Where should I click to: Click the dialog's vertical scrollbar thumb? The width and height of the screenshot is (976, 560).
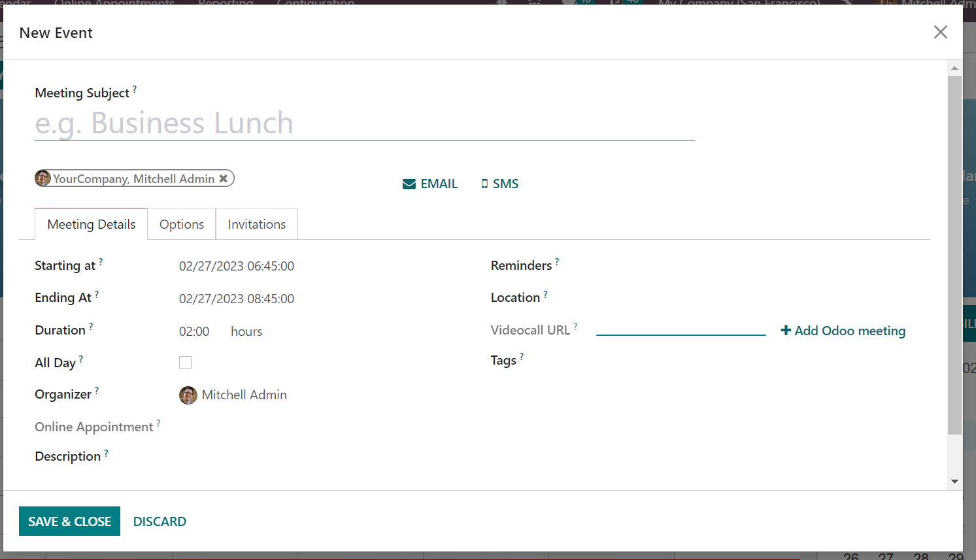click(x=954, y=255)
